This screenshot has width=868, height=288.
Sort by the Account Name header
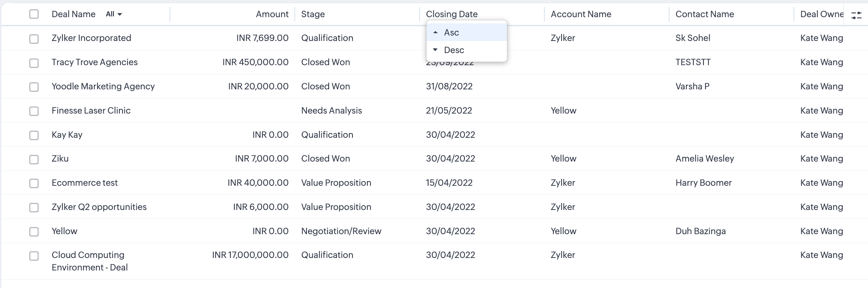tap(581, 14)
